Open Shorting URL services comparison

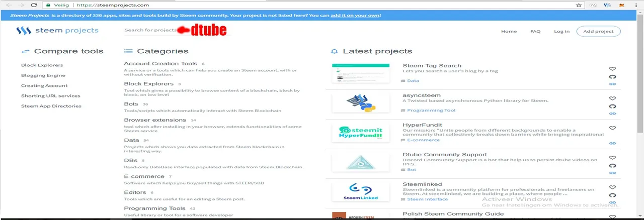(50, 96)
